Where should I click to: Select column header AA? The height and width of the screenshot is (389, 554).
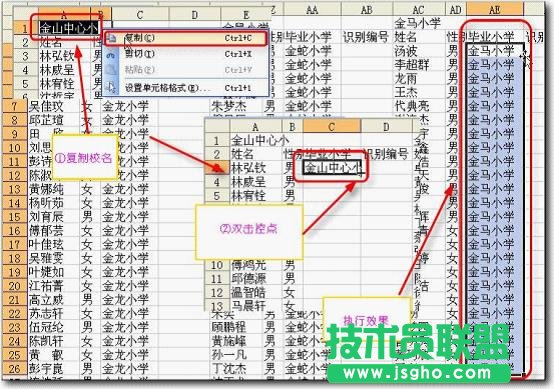click(312, 10)
